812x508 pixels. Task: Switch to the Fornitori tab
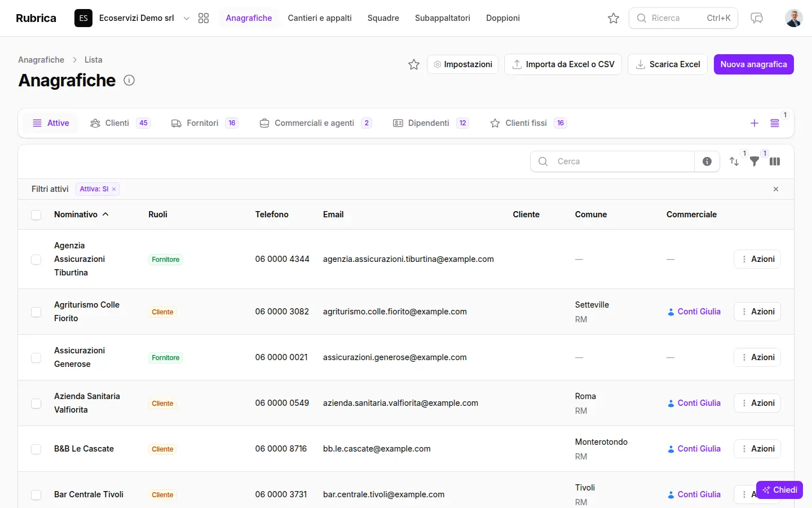click(205, 123)
